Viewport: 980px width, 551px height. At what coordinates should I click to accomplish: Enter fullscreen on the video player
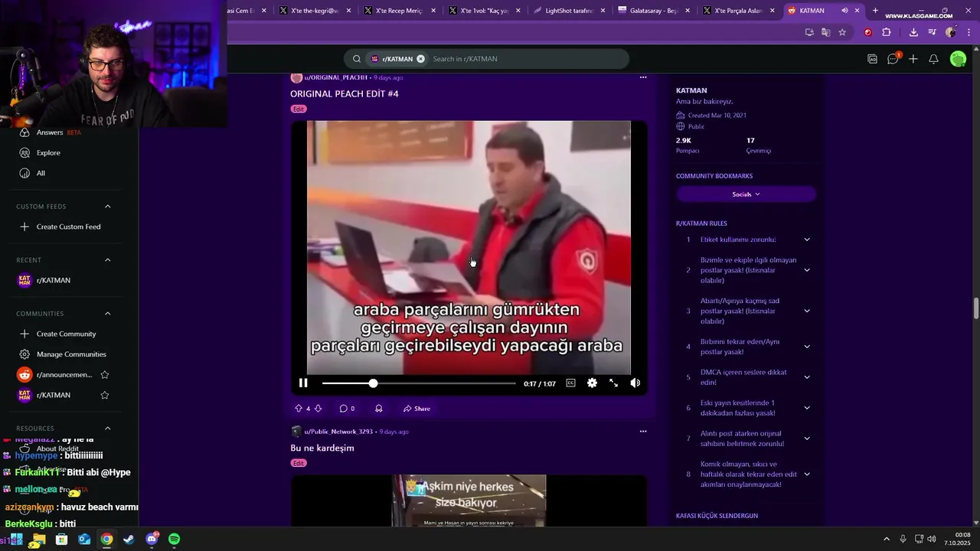click(x=613, y=383)
